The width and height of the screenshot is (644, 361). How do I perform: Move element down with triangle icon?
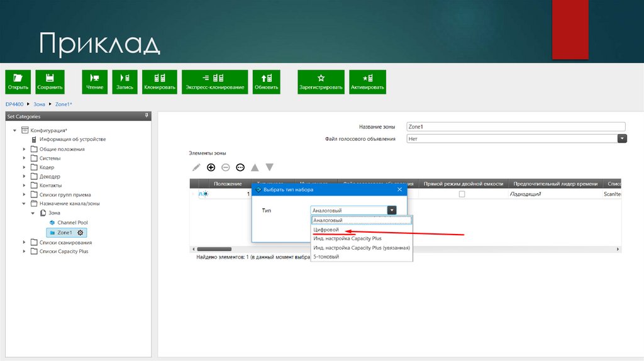(269, 167)
